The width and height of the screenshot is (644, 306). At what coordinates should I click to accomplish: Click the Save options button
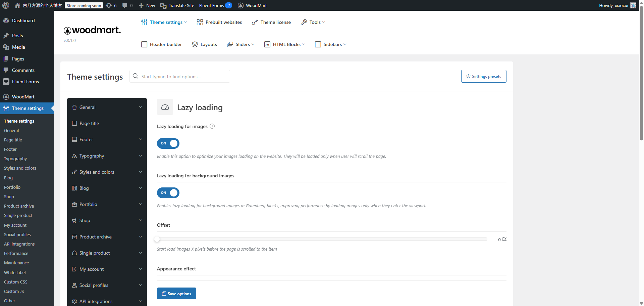pyautogui.click(x=176, y=294)
